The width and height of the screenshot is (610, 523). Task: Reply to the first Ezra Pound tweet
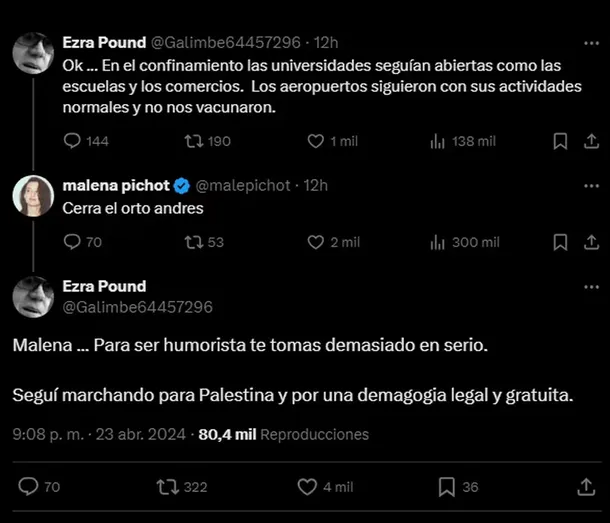[72, 141]
